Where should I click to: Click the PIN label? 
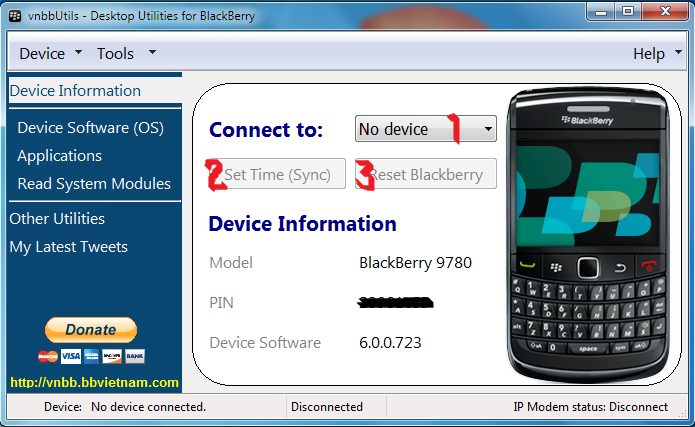tap(221, 303)
